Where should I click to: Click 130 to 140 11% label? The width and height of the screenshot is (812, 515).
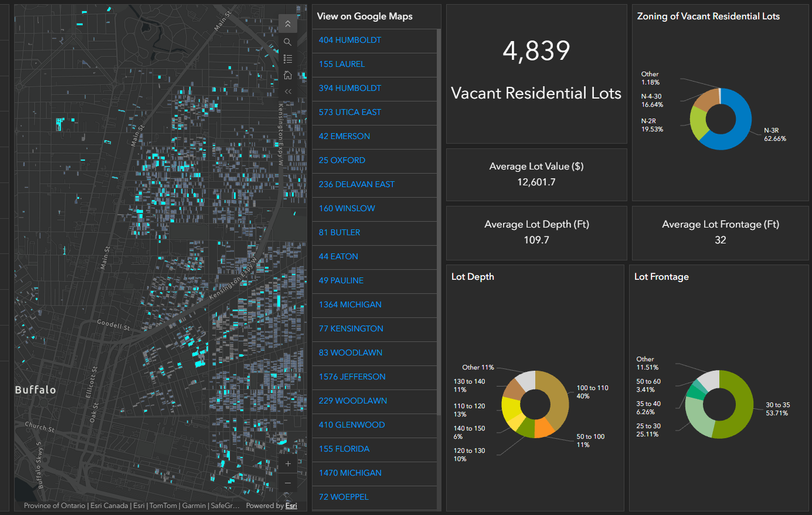469,385
